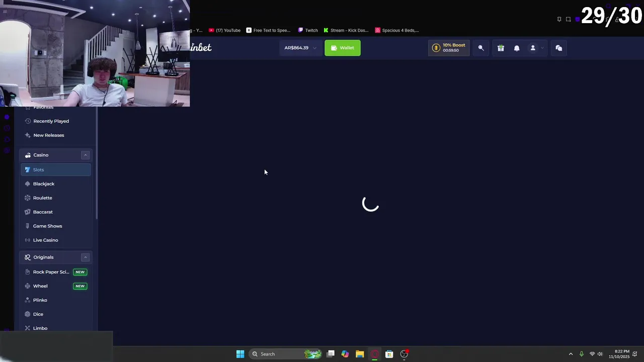644x362 pixels.
Task: Open the Twitch bookmark
Action: click(x=308, y=30)
